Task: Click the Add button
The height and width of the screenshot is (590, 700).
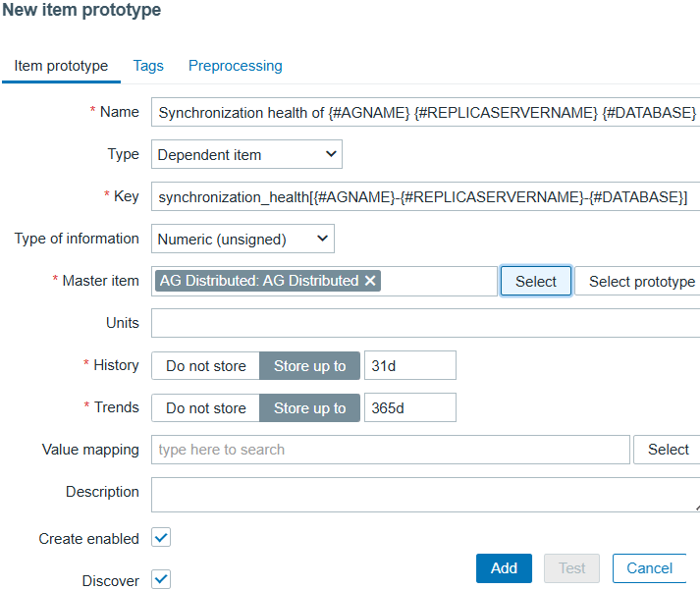Action: coord(504,568)
